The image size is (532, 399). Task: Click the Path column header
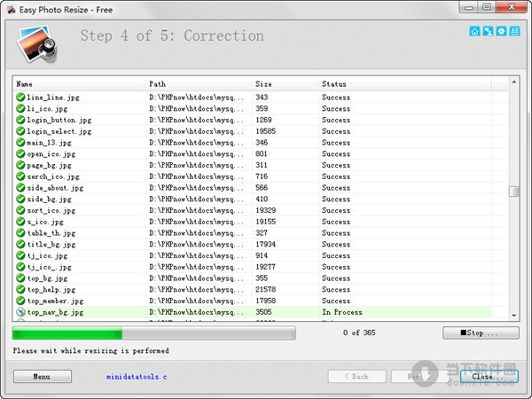pyautogui.click(x=199, y=83)
